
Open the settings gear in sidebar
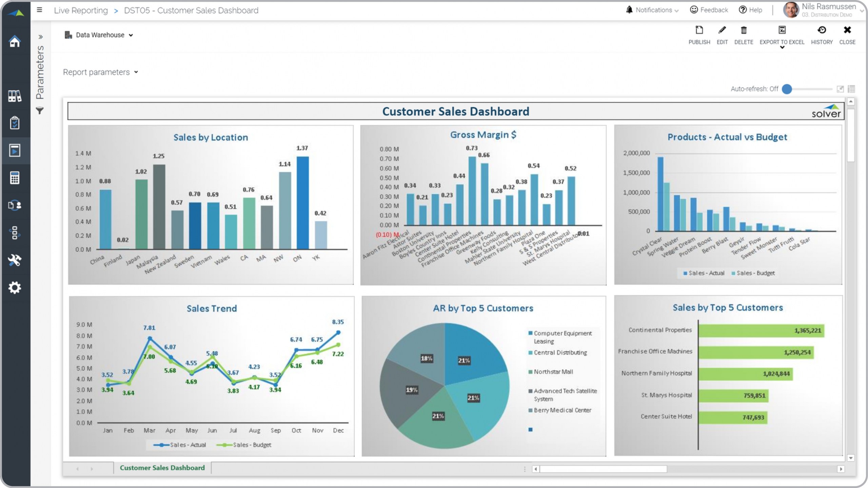15,288
